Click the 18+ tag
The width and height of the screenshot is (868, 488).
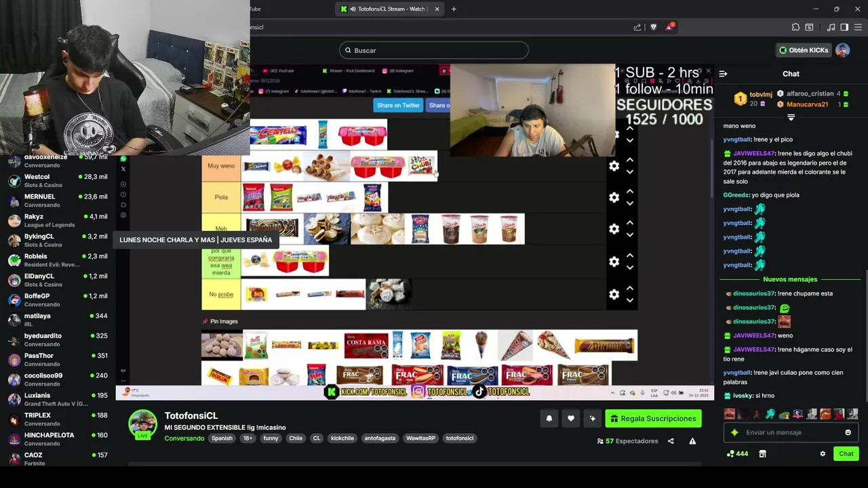point(248,439)
